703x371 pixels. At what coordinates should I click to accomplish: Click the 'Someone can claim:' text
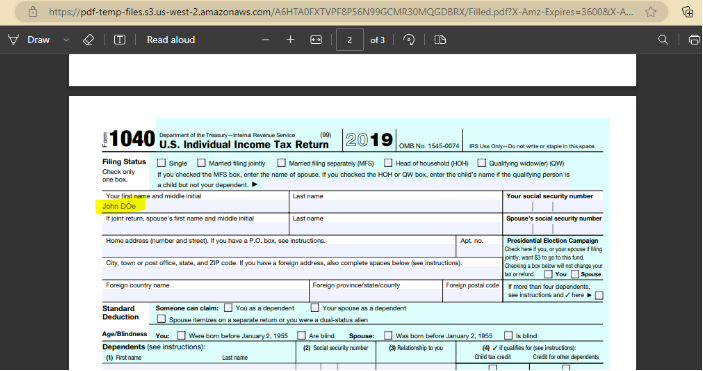click(187, 308)
